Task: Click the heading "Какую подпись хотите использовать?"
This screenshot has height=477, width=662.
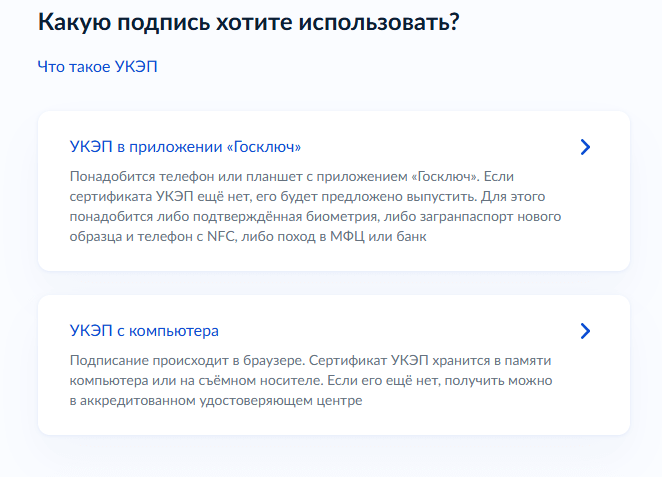Action: point(249,22)
